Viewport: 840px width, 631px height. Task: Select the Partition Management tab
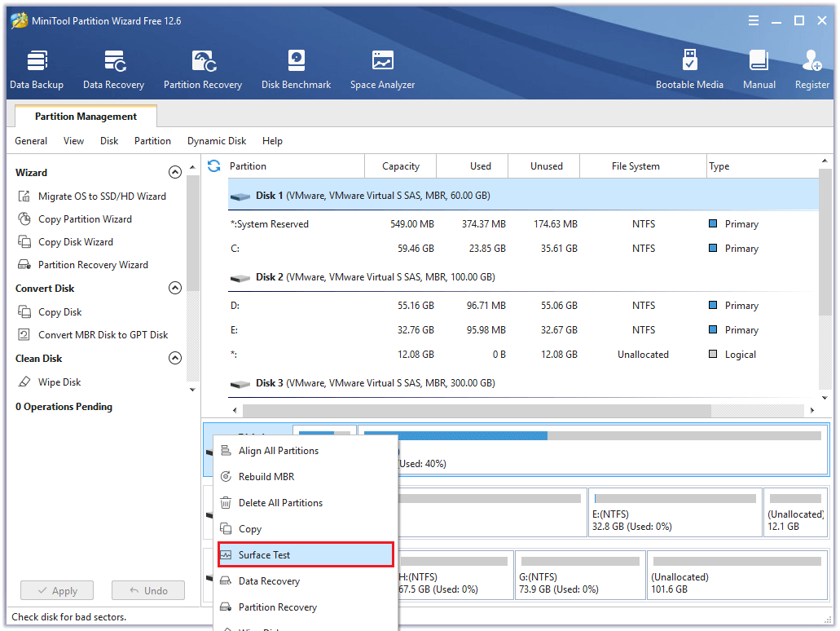pyautogui.click(x=86, y=117)
